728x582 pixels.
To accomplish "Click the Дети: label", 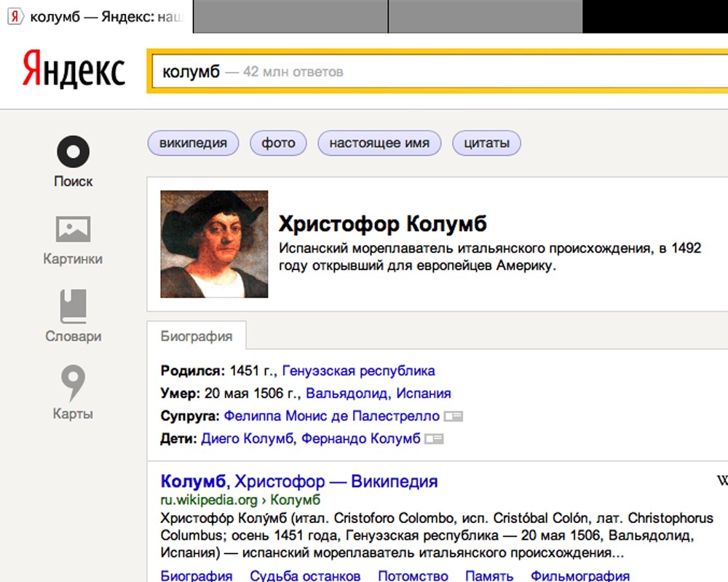I will pos(179,439).
